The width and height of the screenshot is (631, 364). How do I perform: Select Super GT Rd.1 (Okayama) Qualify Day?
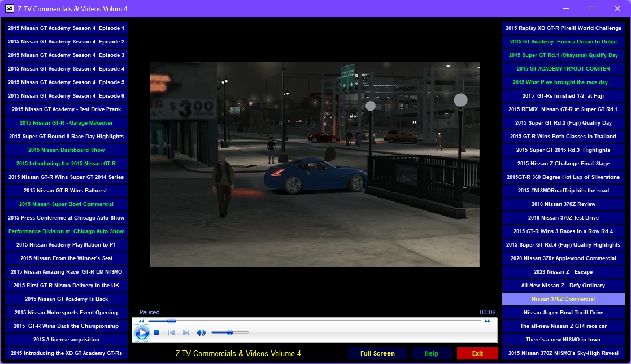point(563,55)
